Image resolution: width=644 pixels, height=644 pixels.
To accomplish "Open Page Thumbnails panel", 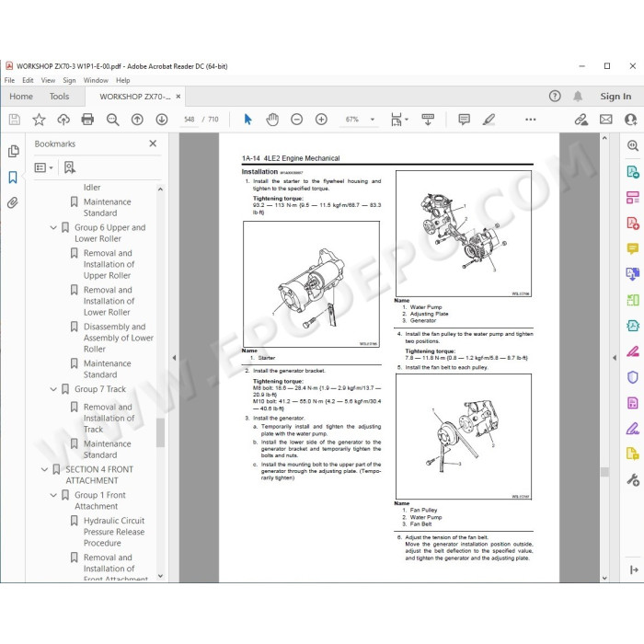I will pos(13,151).
